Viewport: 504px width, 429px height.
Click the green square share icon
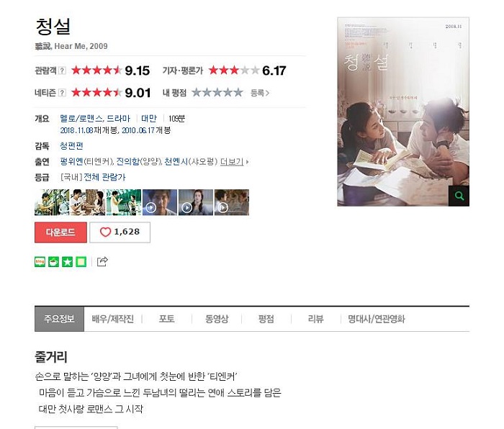click(x=81, y=262)
